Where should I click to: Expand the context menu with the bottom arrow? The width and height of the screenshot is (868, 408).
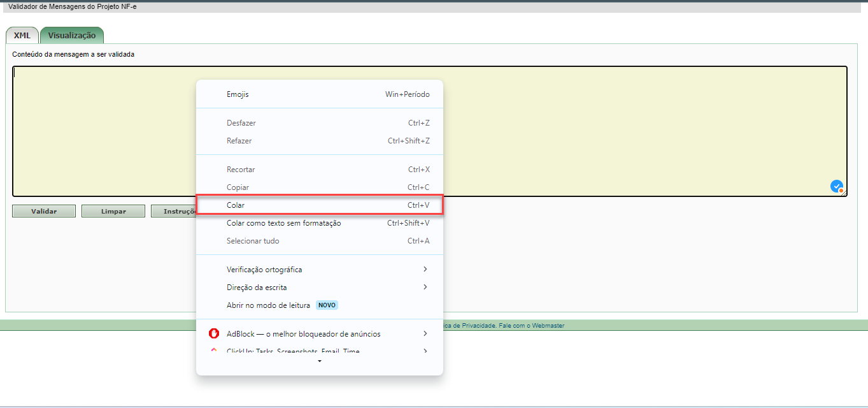(x=320, y=361)
